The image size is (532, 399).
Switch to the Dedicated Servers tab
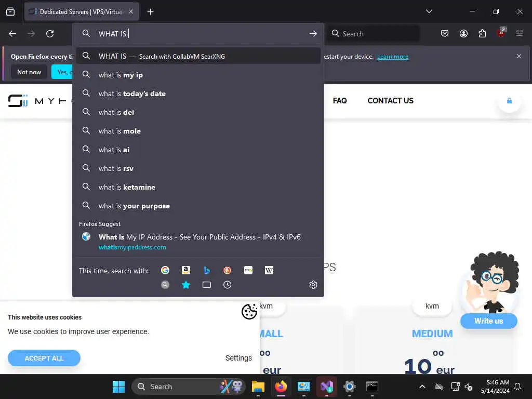click(82, 12)
